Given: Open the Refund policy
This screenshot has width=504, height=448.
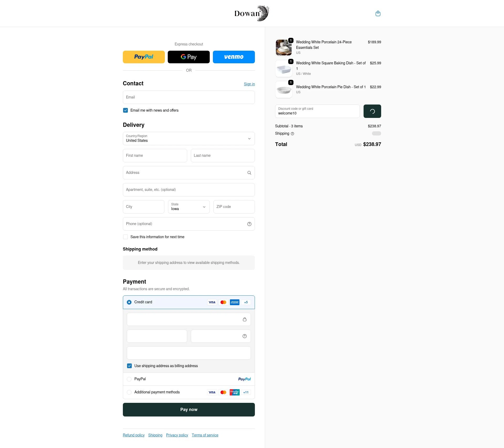Looking at the screenshot, I should (x=133, y=435).
